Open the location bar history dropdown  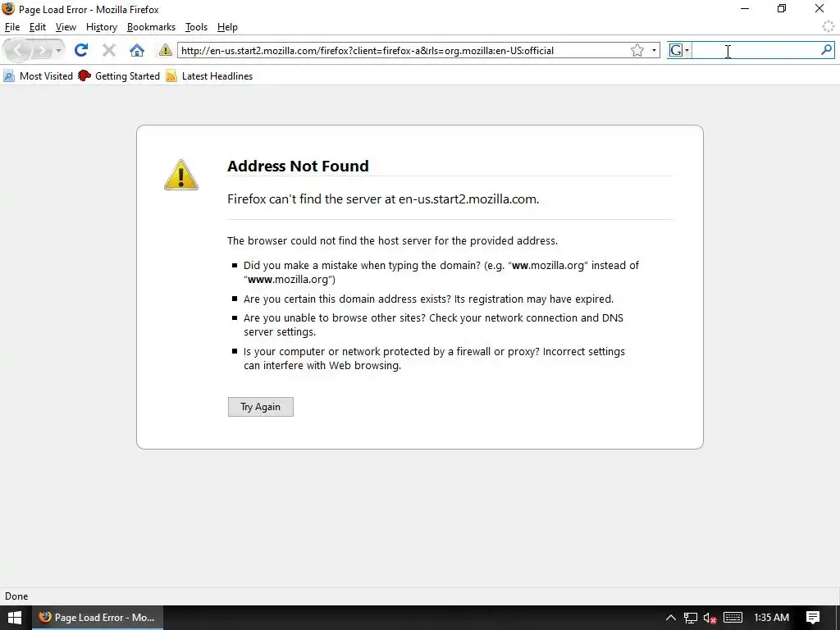tap(654, 50)
